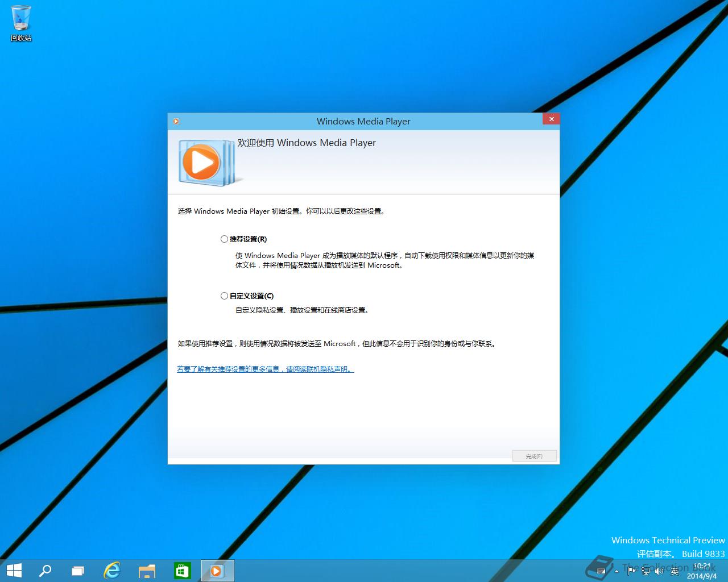Screen dimensions: 728x582
Task: Open the Action Center flag icon
Action: click(631, 571)
